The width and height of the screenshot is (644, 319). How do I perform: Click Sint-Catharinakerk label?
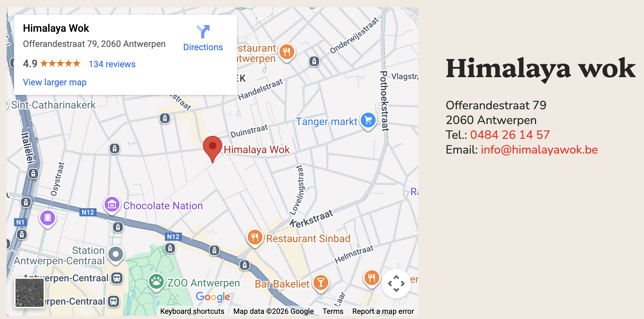click(x=53, y=105)
